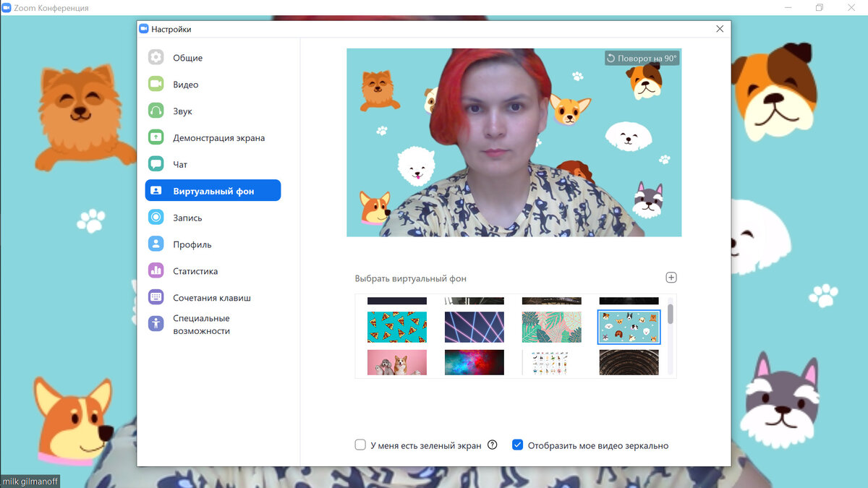
Task: Choose the red and blue nebula thumbnail
Action: coord(475,362)
